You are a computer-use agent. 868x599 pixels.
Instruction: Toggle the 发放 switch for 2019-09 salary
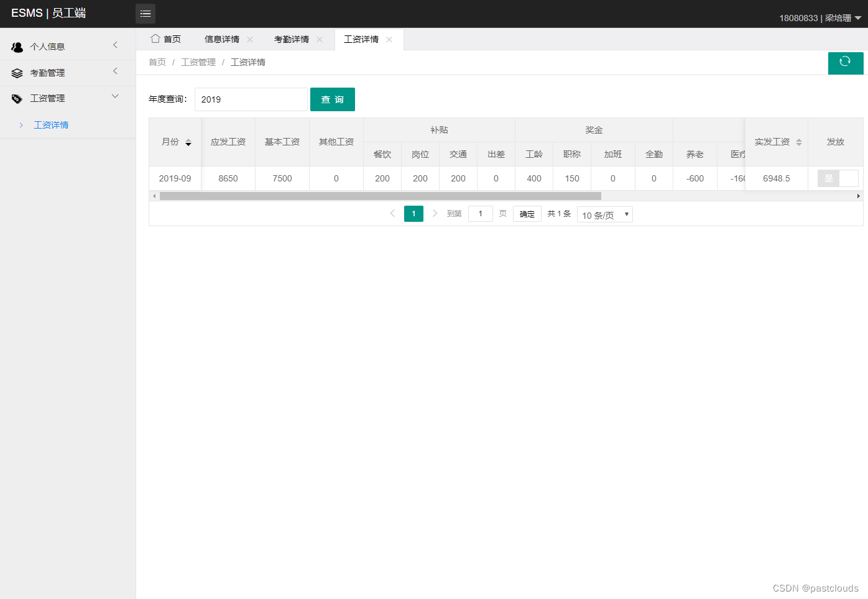coord(838,178)
